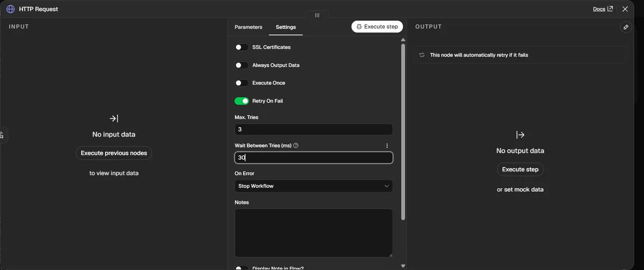Click the input arrow icon
The image size is (644, 270).
click(114, 118)
